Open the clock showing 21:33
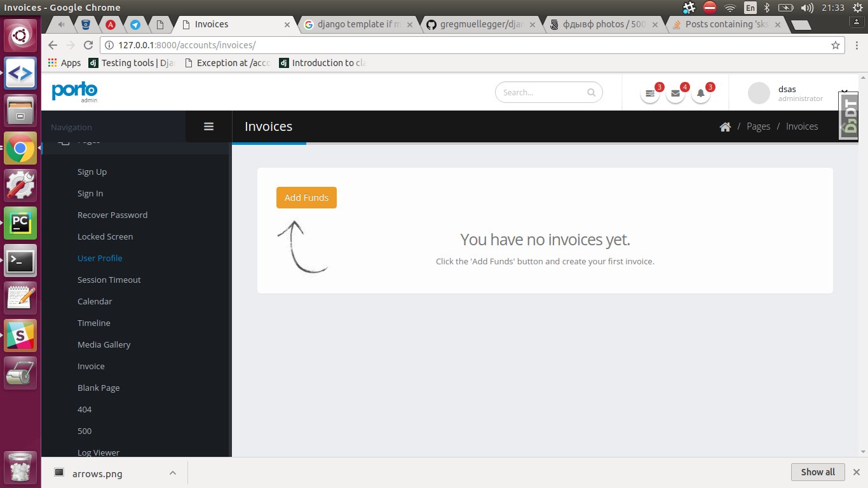Screen dimensions: 868x488 click(832, 8)
